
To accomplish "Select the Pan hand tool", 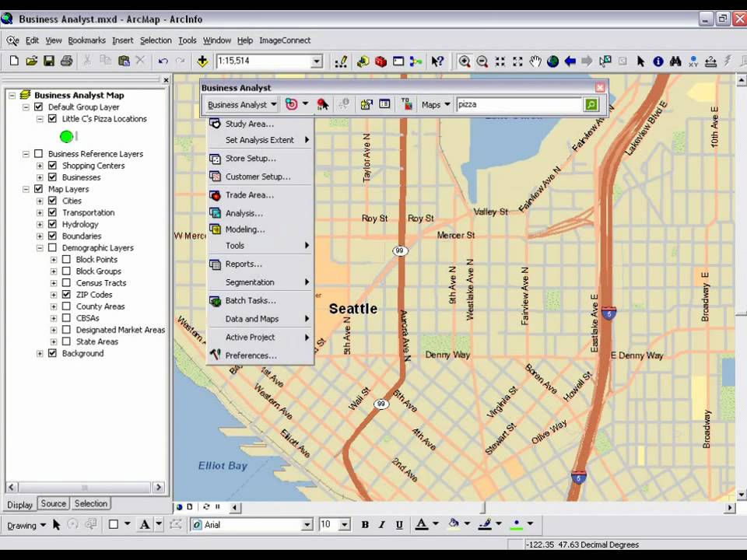I will click(x=535, y=61).
